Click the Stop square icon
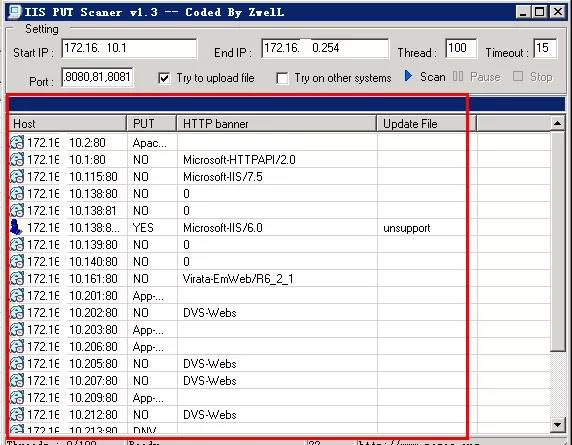This screenshot has width=572, height=445. coord(518,76)
